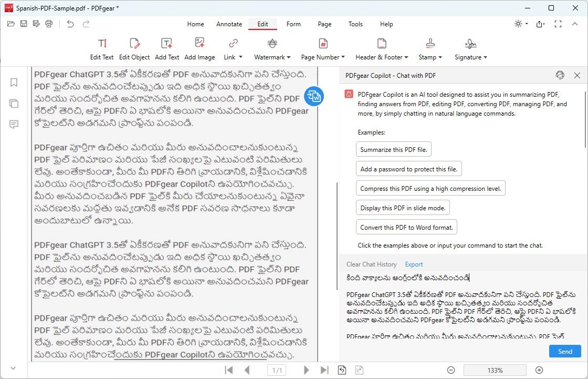Viewport: 588px width, 379px height.
Task: Toggle the bookmarks panel in the sidebar
Action: coord(14,83)
